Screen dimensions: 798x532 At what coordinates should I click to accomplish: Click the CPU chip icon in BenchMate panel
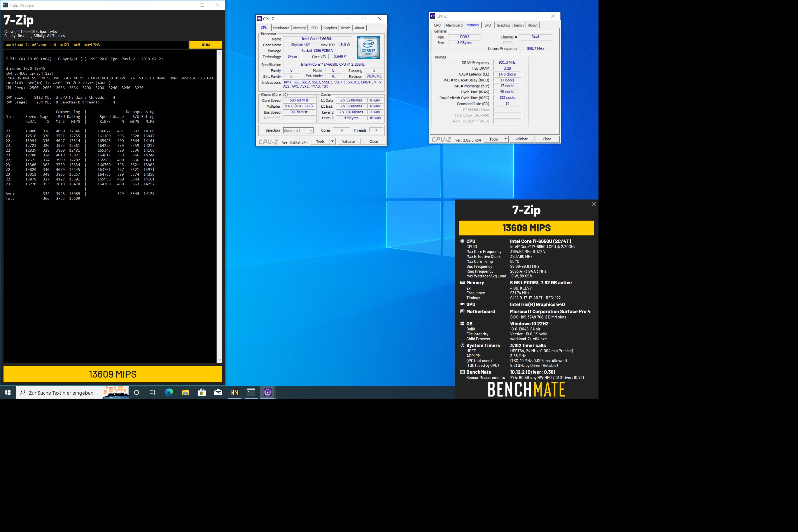click(462, 241)
